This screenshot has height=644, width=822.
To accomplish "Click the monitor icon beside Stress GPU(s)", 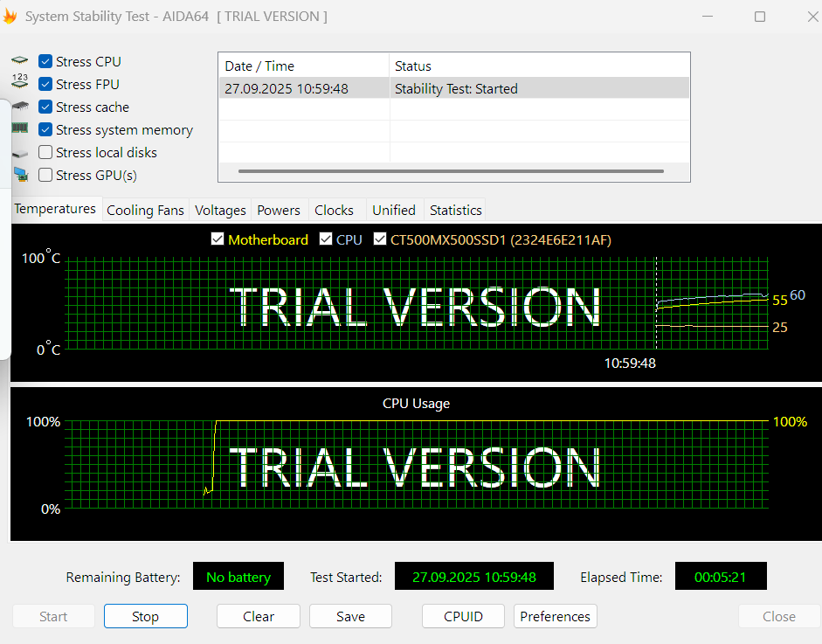I will (x=21, y=174).
